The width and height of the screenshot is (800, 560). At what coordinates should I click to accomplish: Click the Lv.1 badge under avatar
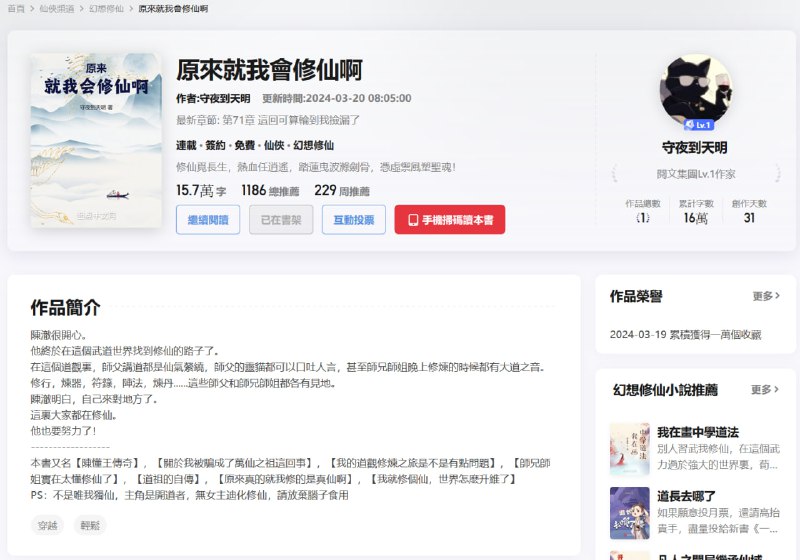coord(698,124)
